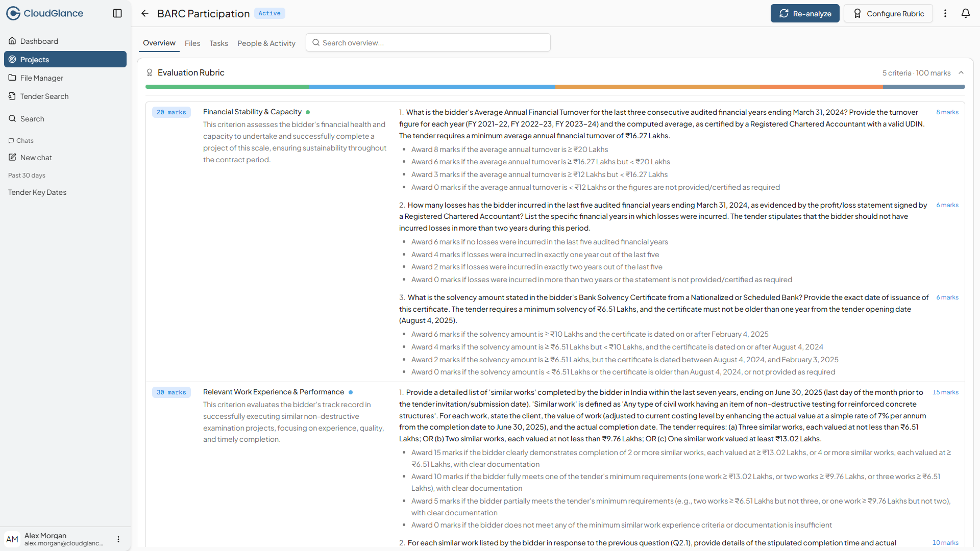Click the green segment of rubric bar
Viewport: 980px width, 551px height.
tap(227, 87)
